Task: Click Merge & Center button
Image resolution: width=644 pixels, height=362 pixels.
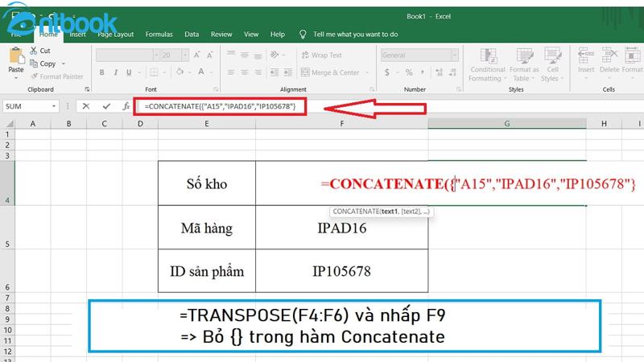Action: pos(330,72)
